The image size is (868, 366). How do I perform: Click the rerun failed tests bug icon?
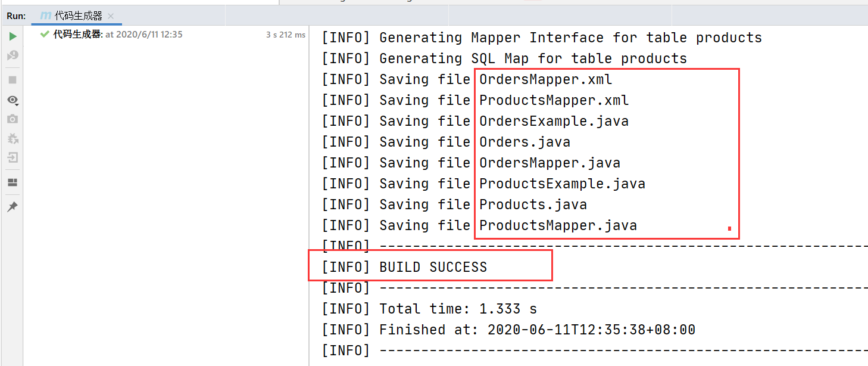[13, 55]
